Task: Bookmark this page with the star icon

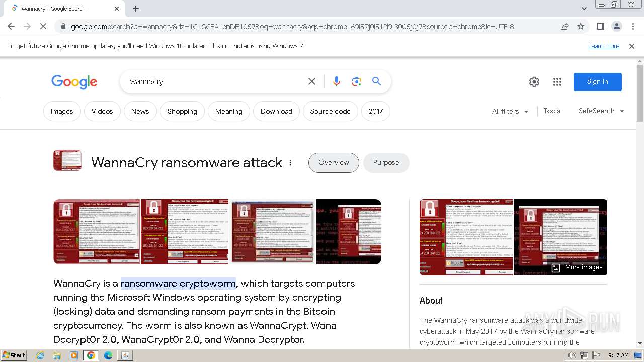Action: (581, 27)
